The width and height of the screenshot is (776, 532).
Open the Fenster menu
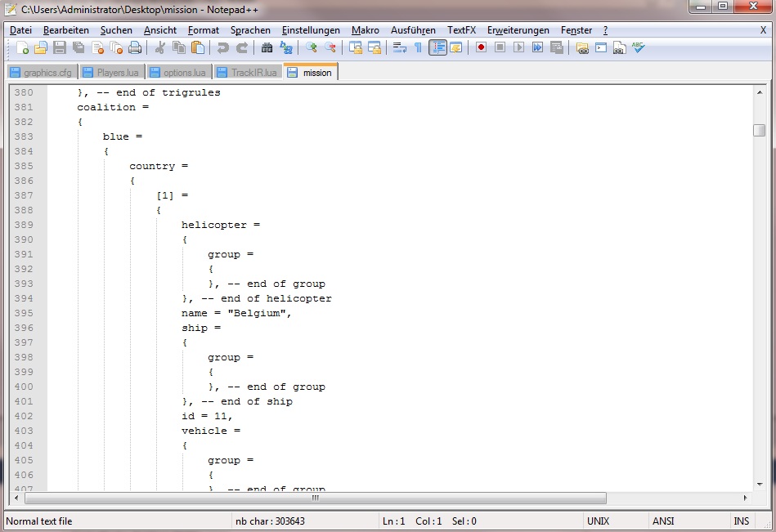pos(576,30)
